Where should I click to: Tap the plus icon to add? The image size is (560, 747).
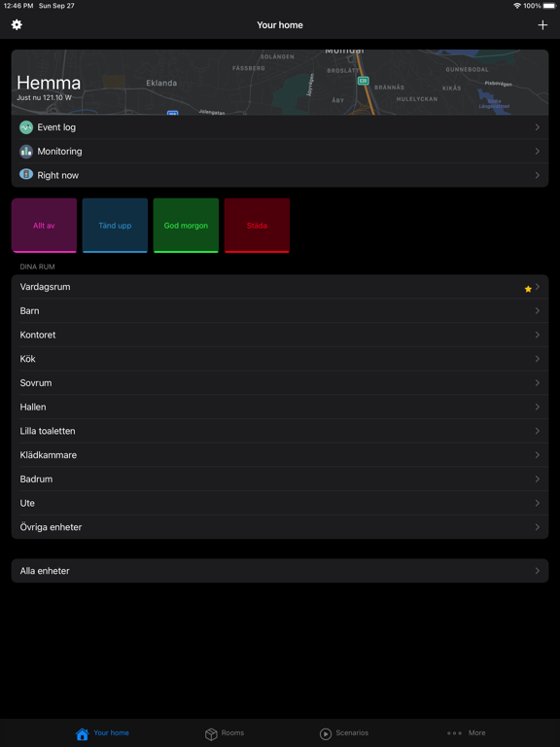542,24
